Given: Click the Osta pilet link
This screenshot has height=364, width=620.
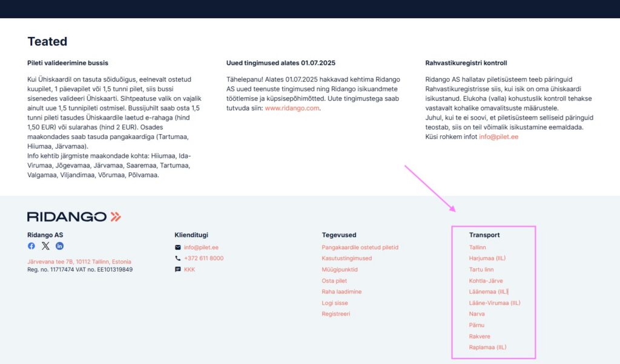Looking at the screenshot, I should coord(334,281).
